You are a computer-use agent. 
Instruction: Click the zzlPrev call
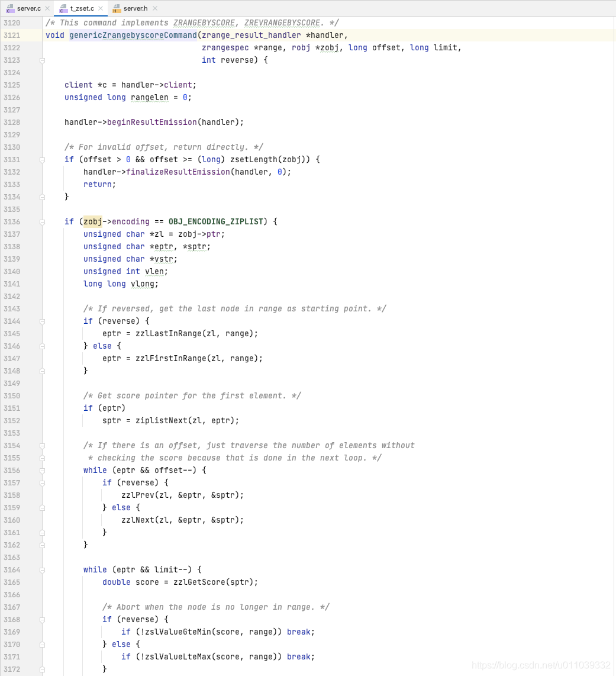(137, 495)
